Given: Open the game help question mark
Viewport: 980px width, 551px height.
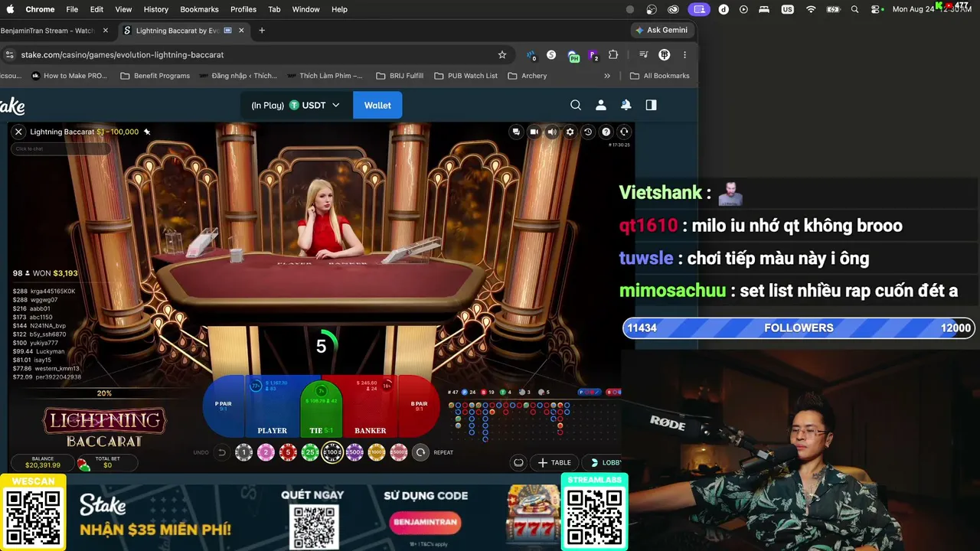Looking at the screenshot, I should tap(606, 132).
